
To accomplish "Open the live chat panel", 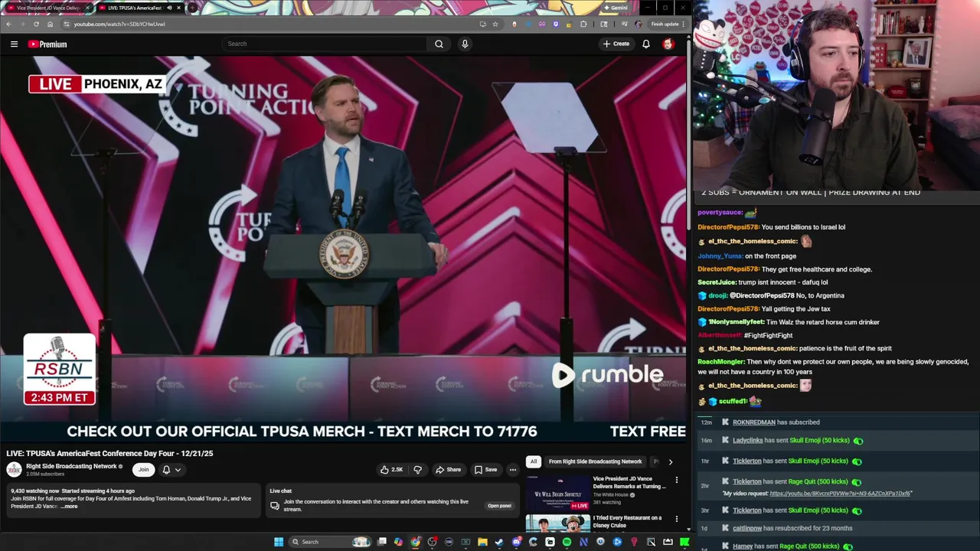I will (x=499, y=506).
